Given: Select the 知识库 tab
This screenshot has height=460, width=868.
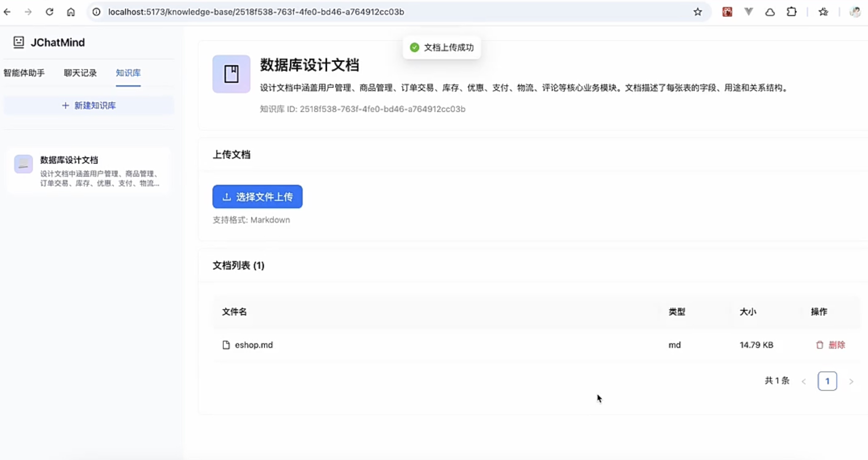Looking at the screenshot, I should (128, 73).
